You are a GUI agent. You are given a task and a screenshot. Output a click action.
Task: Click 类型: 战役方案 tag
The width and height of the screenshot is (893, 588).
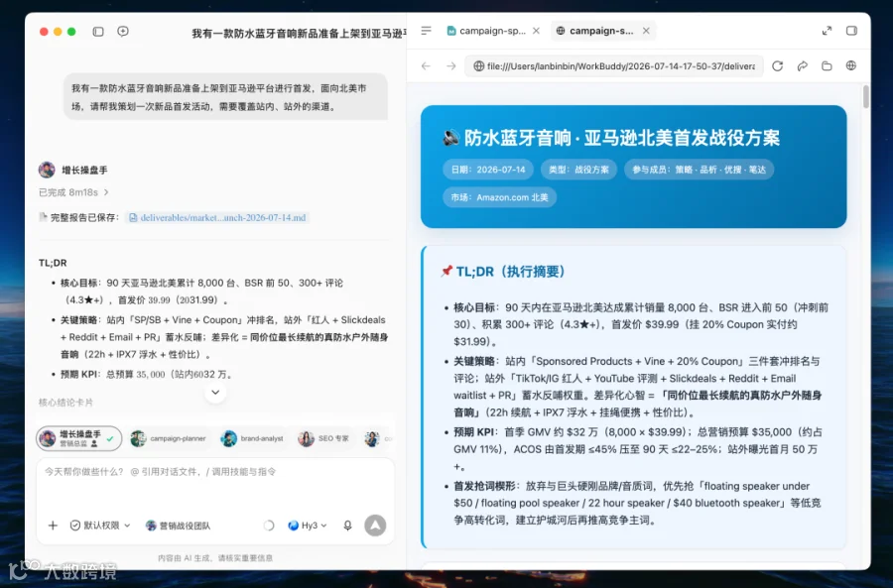click(x=578, y=170)
